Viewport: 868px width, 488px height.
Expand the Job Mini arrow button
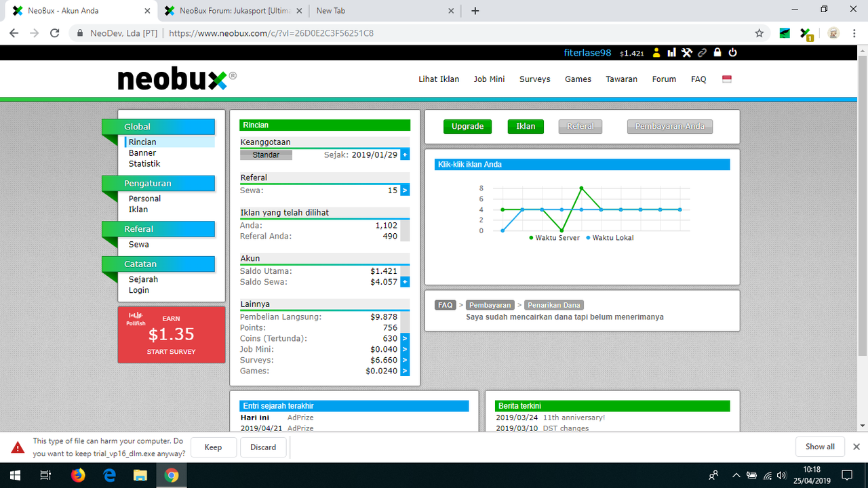[405, 349]
